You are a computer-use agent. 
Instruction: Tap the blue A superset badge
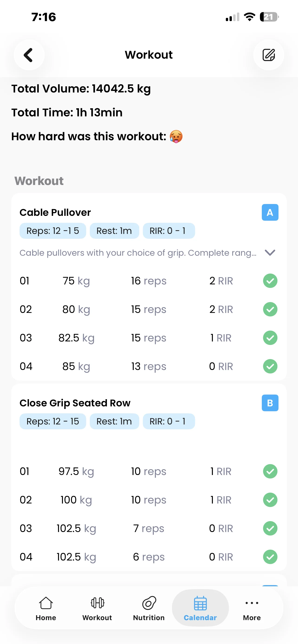pos(270,213)
